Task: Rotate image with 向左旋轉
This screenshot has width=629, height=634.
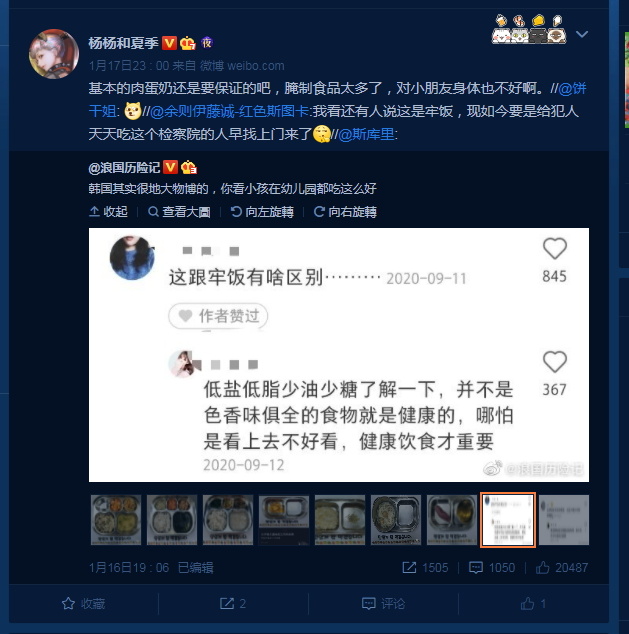Action: pyautogui.click(x=262, y=211)
